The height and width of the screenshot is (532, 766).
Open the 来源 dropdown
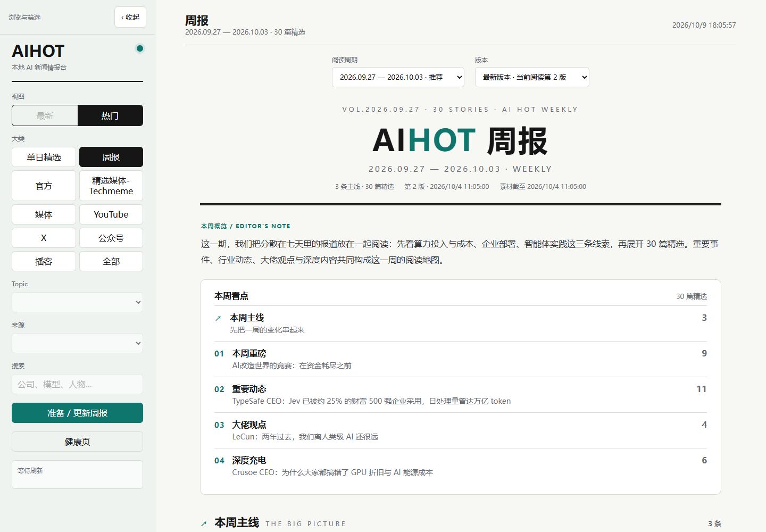77,343
